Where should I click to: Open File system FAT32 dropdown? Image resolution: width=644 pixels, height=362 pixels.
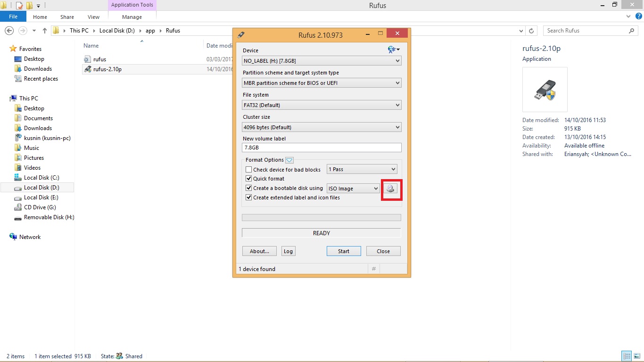pos(322,105)
